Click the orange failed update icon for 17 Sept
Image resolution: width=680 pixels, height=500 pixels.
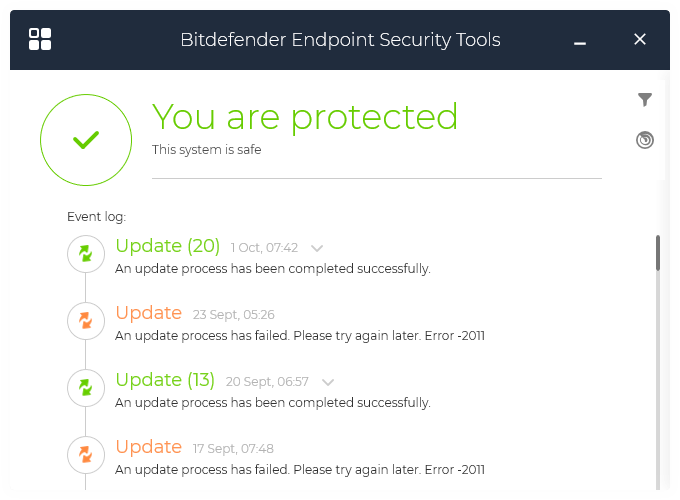point(86,455)
